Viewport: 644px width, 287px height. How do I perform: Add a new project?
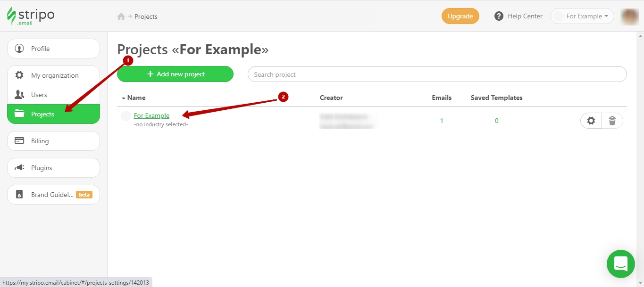click(x=176, y=74)
